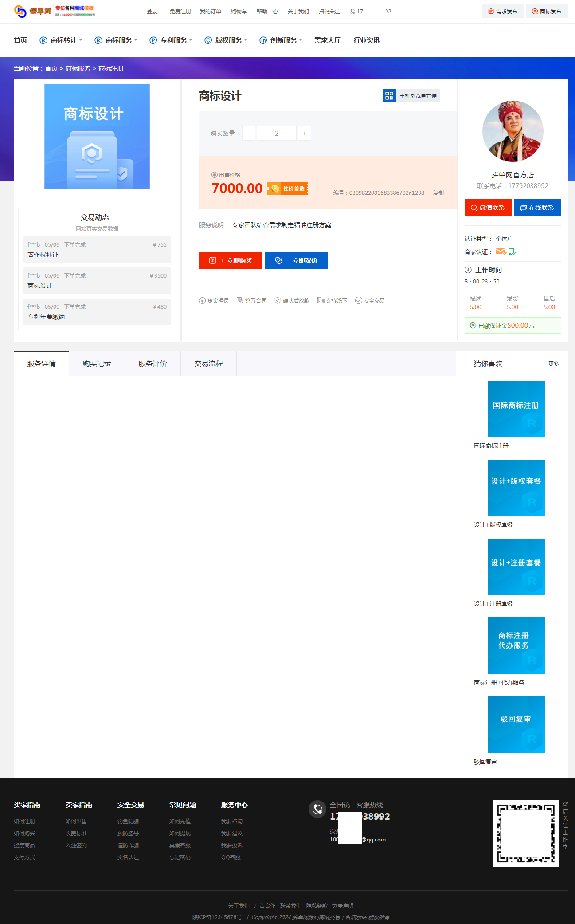Click the QR code icon beside 手机浏览更方便
The image size is (575, 924).
point(389,96)
